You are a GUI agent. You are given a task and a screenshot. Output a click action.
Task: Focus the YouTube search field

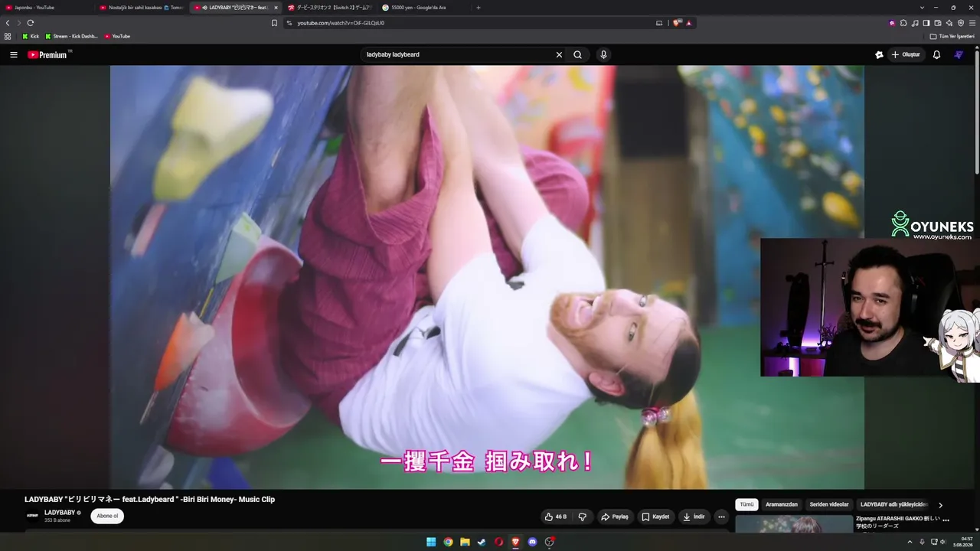(458, 55)
